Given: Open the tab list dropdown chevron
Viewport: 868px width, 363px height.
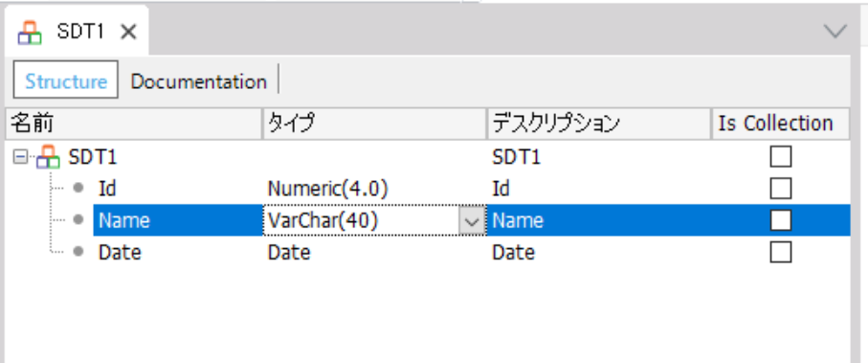Looking at the screenshot, I should 835,31.
